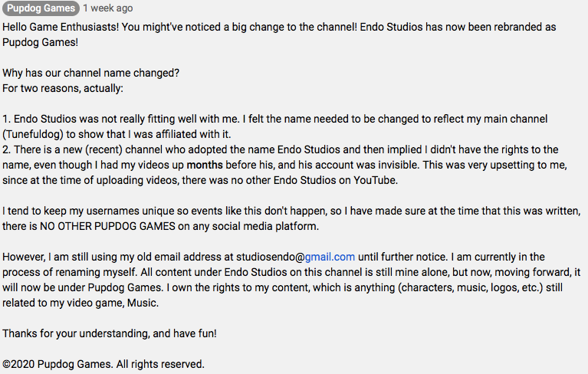Click 'NO OTHER PUPDOG GAMES' capitalized text
588x374 pixels.
(x=107, y=226)
